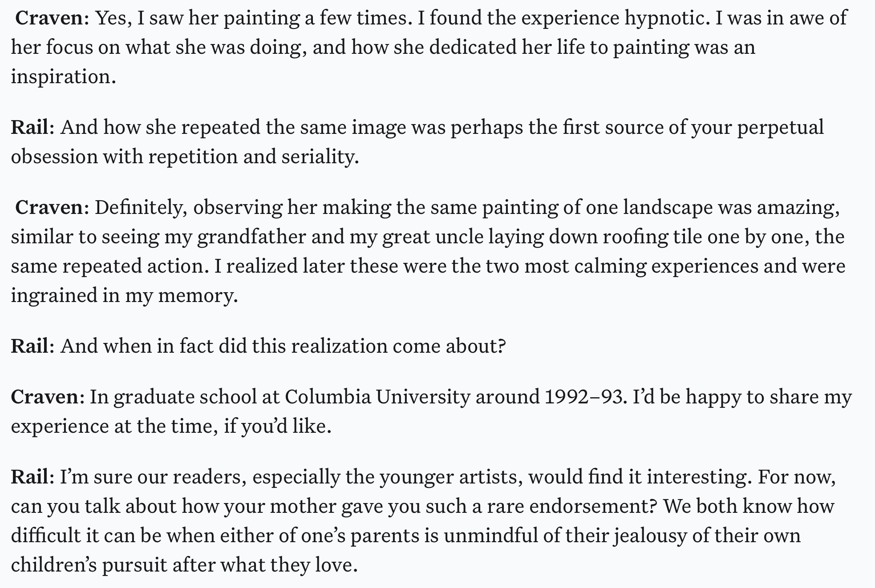This screenshot has width=875, height=588.
Task: Click the word "grandfather"
Action: click(251, 237)
